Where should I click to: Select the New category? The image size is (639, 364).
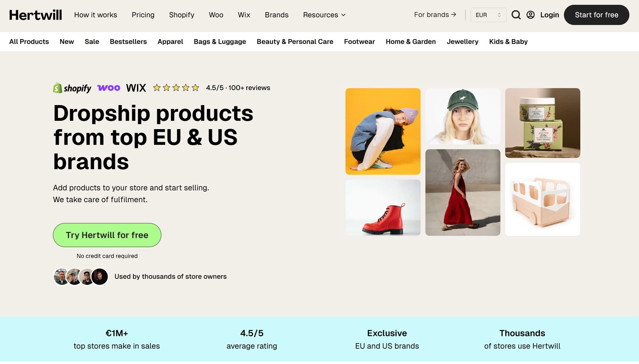[x=67, y=42]
